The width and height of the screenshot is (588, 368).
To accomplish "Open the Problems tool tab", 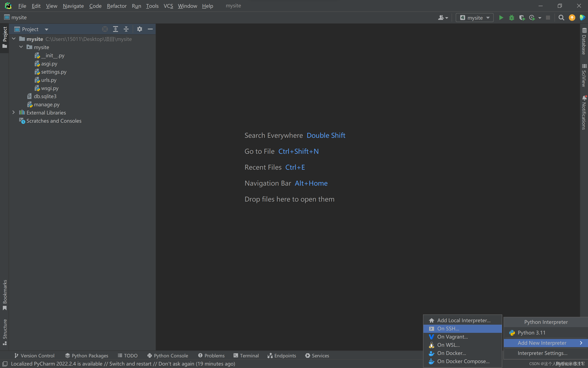I will [211, 356].
